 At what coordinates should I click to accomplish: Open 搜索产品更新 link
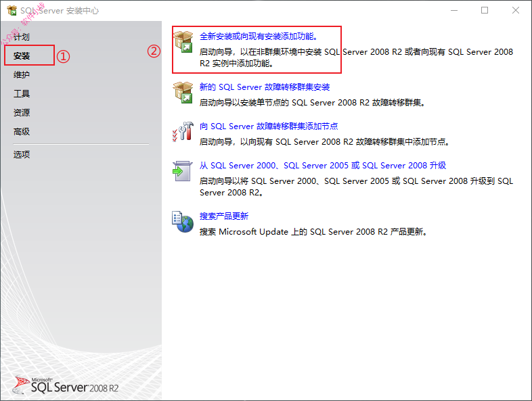[x=224, y=216]
